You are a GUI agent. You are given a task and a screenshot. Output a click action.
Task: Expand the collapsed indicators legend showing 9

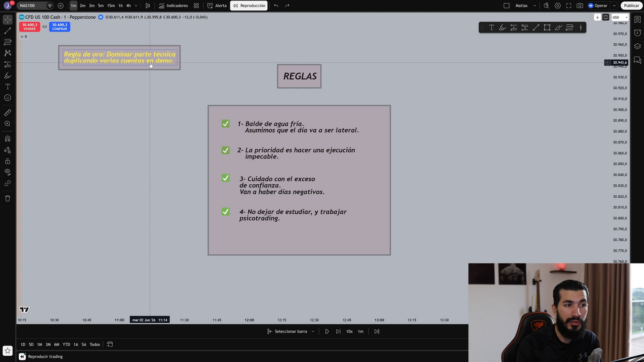tap(24, 37)
